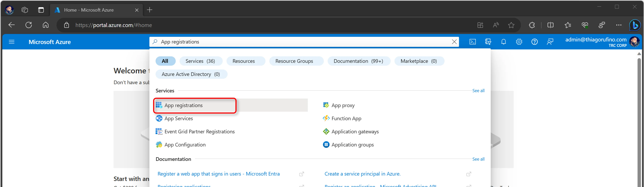Click the App Configuration icon
Screen dimensions: 644x187
[x=159, y=144]
